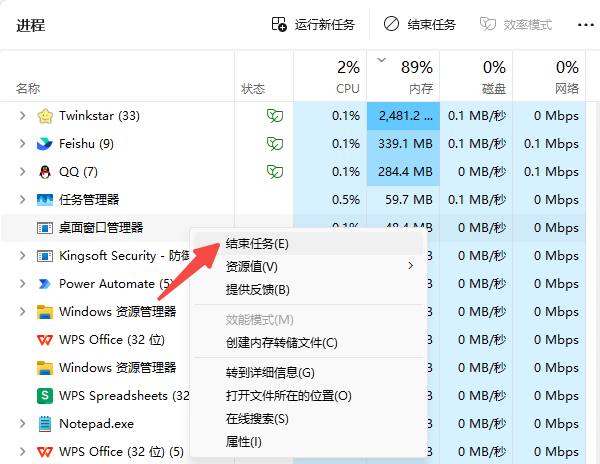This screenshot has width=600, height=464.
Task: Click the 运行新任务 button
Action: coord(312,24)
